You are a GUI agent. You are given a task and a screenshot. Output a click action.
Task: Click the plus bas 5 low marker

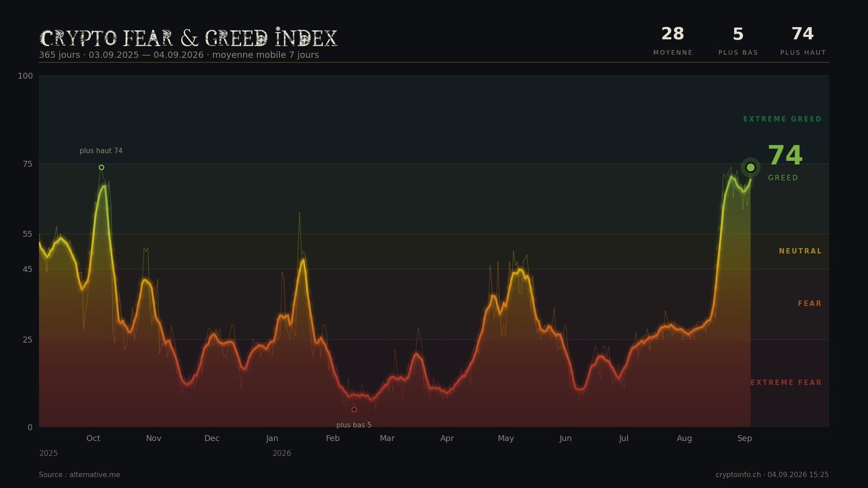354,410
